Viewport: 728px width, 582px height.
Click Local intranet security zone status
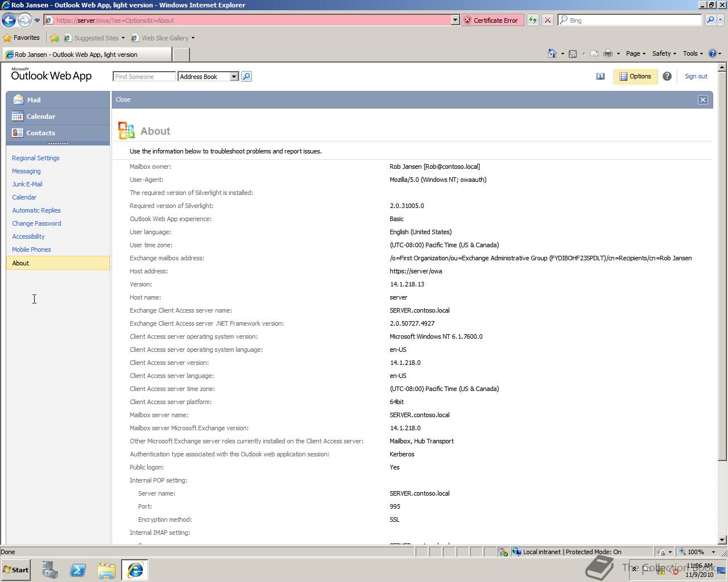[x=572, y=552]
